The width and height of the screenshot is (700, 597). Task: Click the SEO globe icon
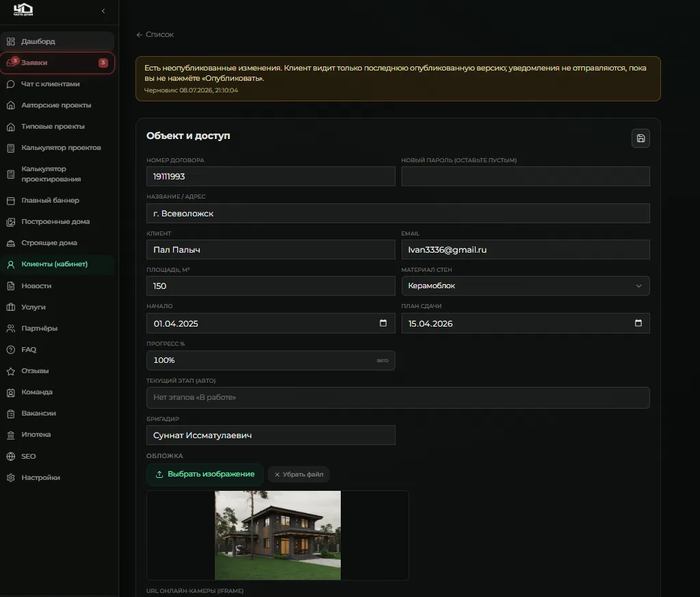[x=11, y=457]
